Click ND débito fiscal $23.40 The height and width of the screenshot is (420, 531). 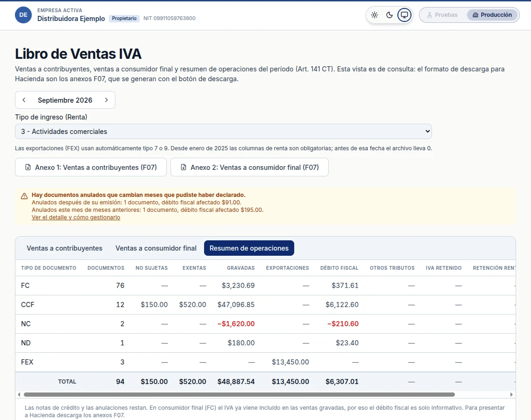pyautogui.click(x=347, y=343)
